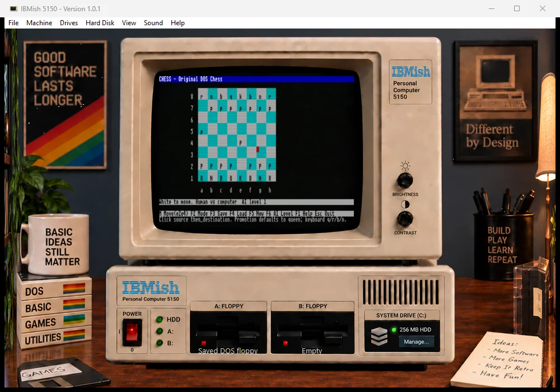Select the white king on e1
This screenshot has height=392, width=560.
coord(240,178)
